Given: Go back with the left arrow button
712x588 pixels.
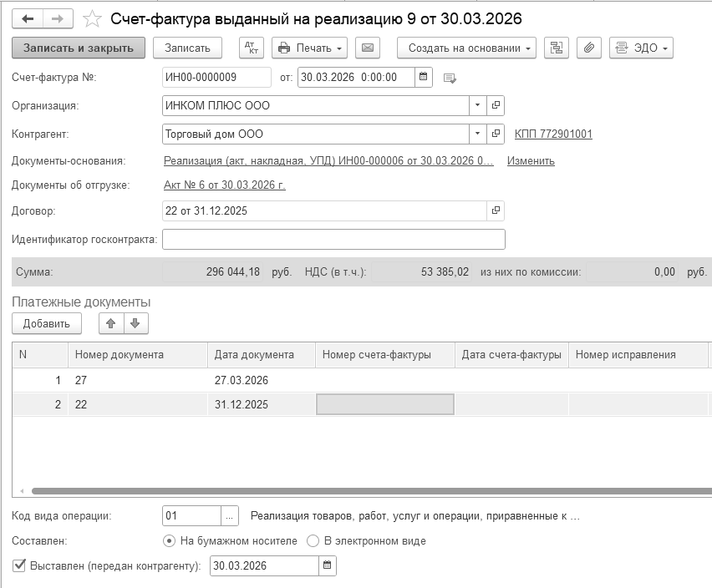Looking at the screenshot, I should click(28, 18).
